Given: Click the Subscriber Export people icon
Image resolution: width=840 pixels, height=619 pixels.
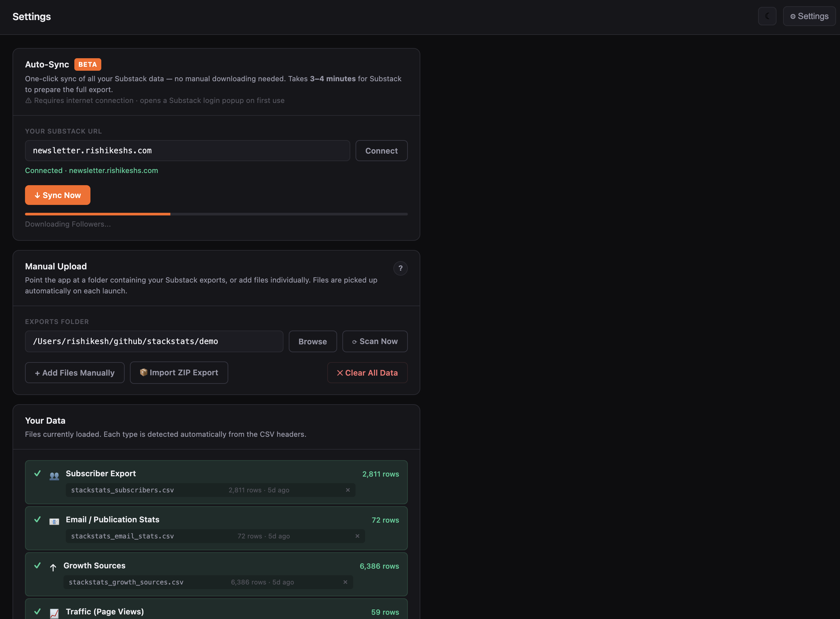Looking at the screenshot, I should click(54, 475).
